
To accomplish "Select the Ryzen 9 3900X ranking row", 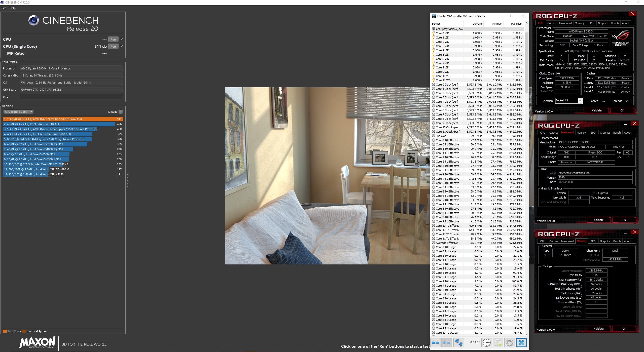I will point(63,119).
